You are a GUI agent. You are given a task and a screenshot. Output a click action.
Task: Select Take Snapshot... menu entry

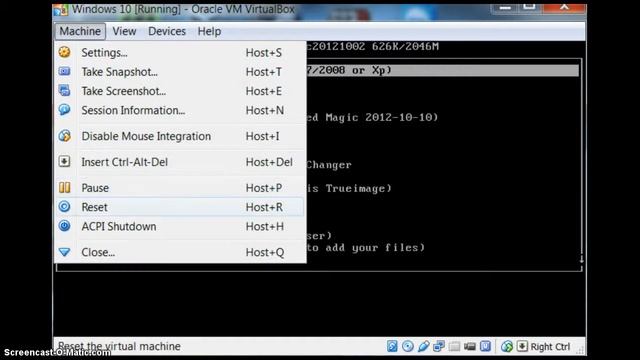pyautogui.click(x=180, y=72)
